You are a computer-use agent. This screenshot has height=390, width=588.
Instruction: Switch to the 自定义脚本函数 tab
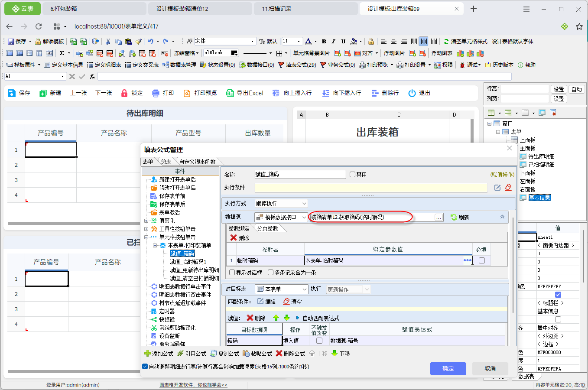pos(197,162)
